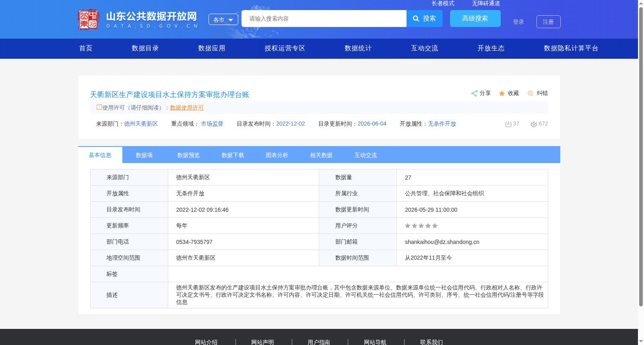Open the 数据统计 menu item

point(358,48)
